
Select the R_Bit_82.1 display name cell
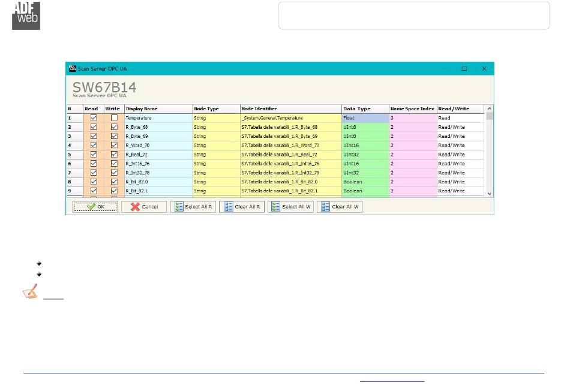[158, 191]
